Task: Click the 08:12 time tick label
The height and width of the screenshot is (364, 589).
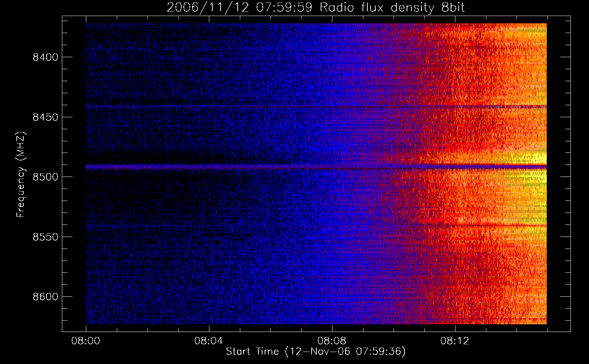Action: (455, 341)
